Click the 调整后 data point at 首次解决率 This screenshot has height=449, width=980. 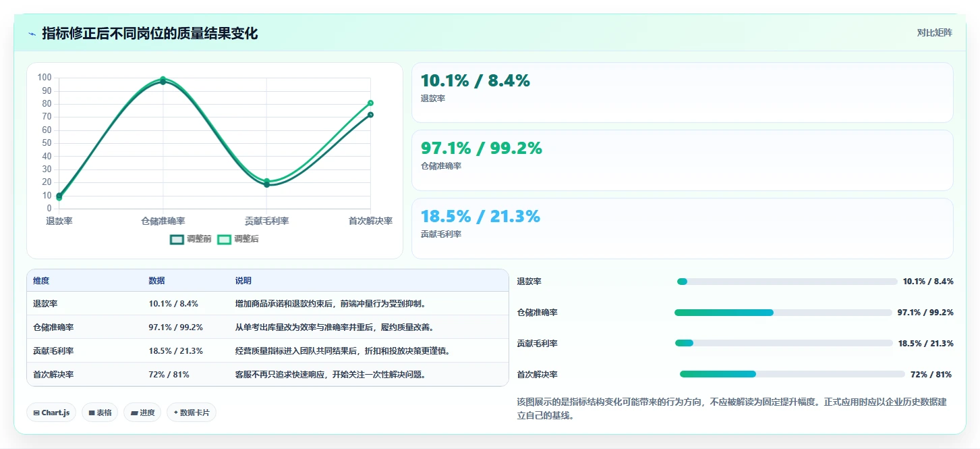point(370,103)
